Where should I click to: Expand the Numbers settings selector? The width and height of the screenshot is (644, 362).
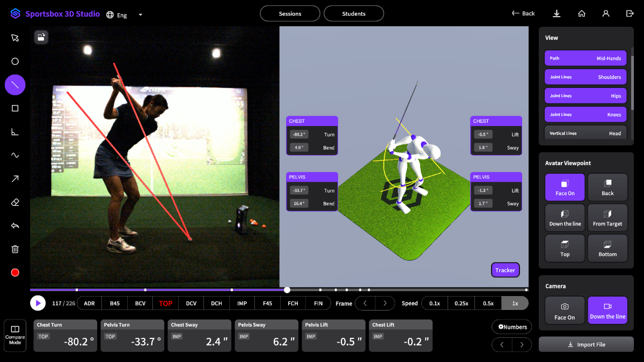pyautogui.click(x=511, y=327)
